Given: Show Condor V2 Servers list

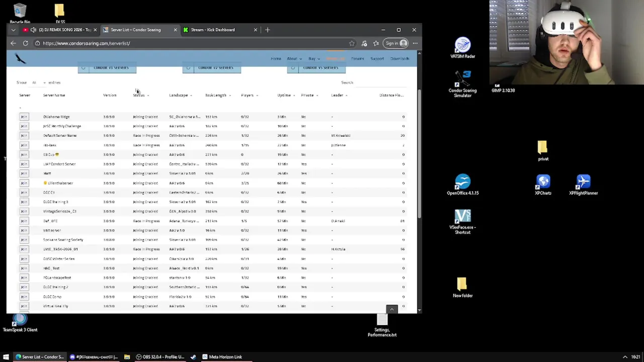Looking at the screenshot, I should [x=212, y=68].
